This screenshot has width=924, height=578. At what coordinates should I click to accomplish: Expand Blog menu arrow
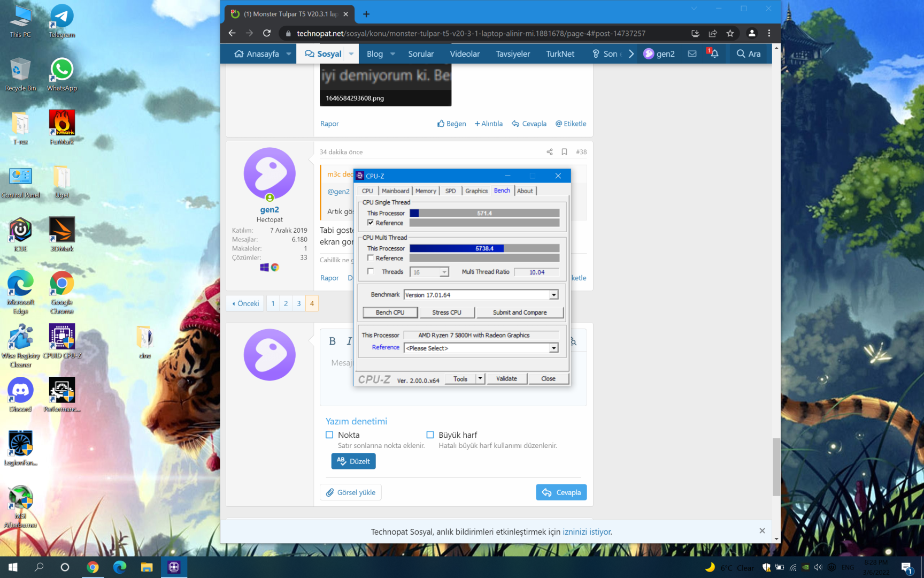pos(392,54)
